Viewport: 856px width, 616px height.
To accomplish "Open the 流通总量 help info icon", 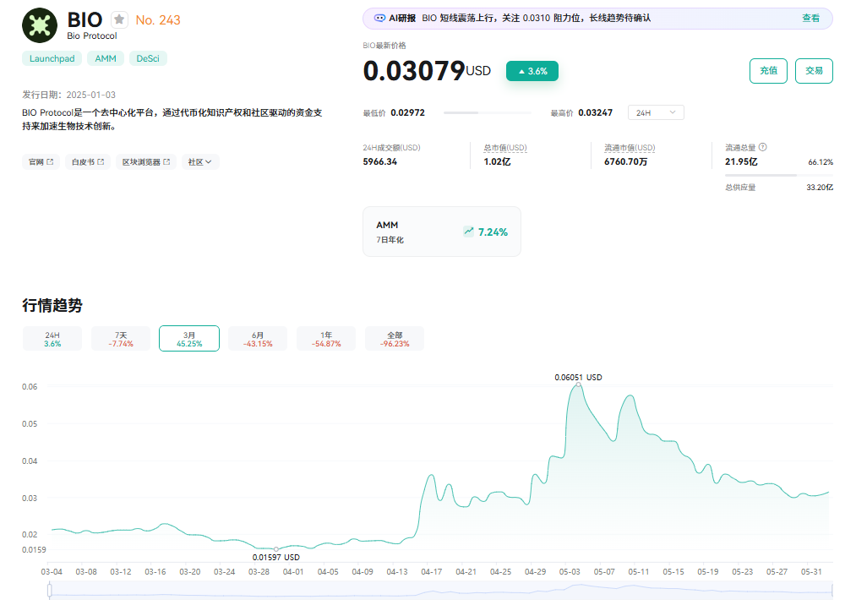I will pos(763,147).
